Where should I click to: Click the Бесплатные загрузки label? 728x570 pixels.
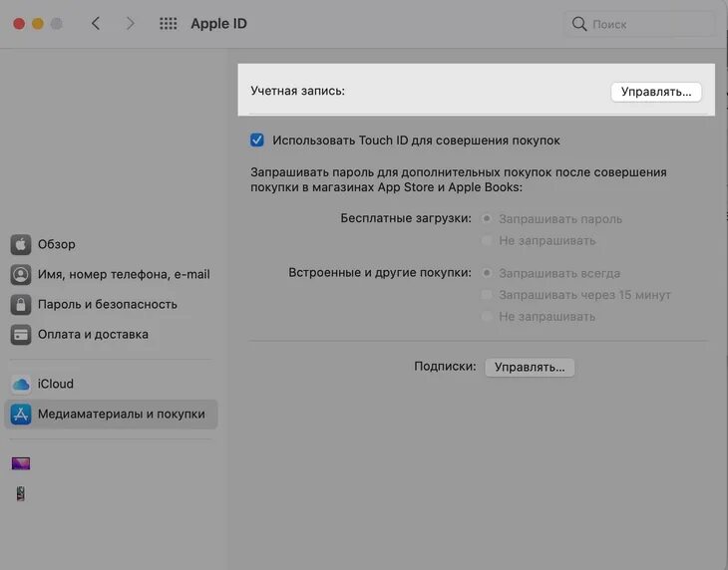click(x=406, y=218)
